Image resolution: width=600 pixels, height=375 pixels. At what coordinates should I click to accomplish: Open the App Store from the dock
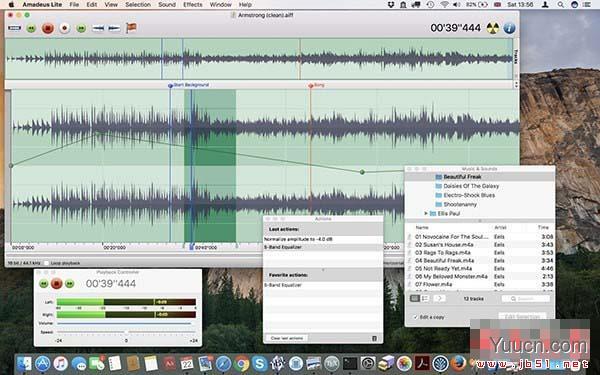point(43,363)
